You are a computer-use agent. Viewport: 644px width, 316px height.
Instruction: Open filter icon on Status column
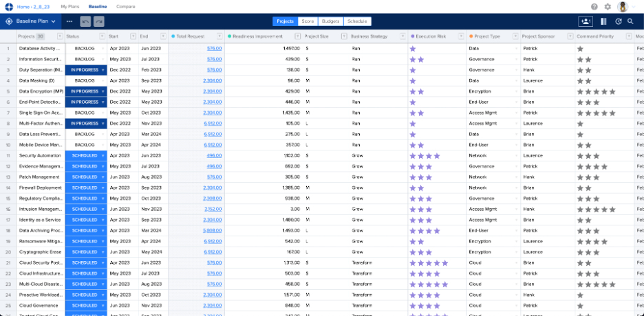[102, 36]
